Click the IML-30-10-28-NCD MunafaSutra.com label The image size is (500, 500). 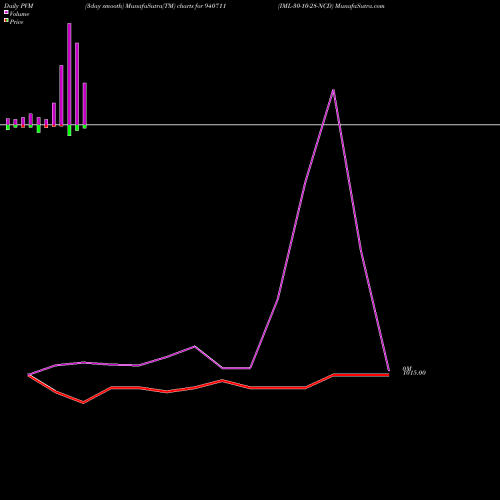coord(331,6)
